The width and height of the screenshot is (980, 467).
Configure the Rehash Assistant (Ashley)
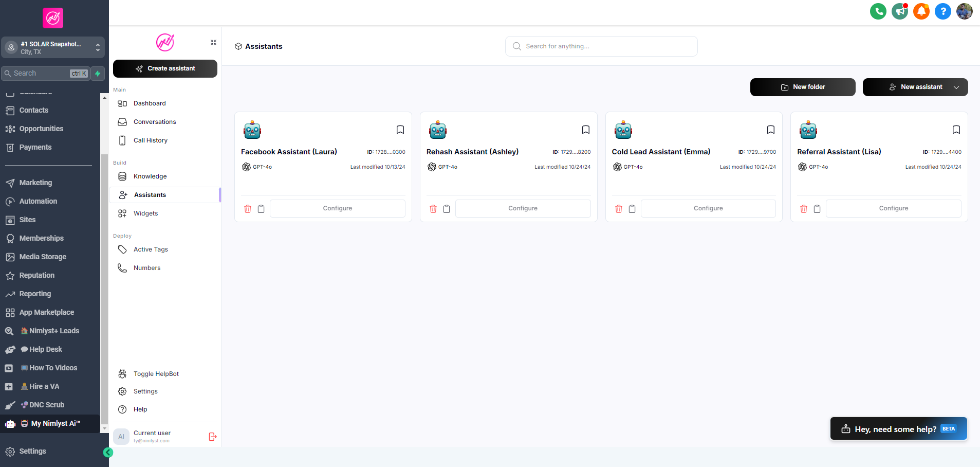pos(523,208)
